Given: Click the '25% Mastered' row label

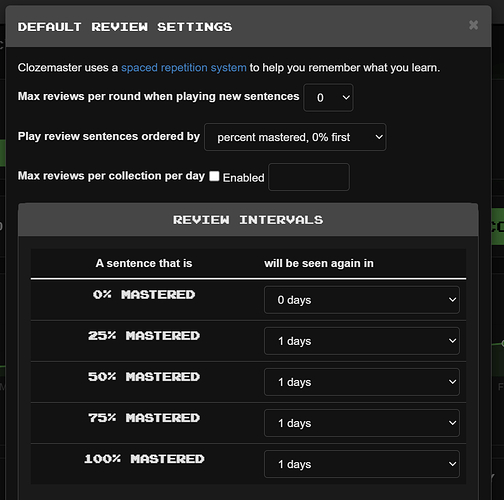Looking at the screenshot, I should (x=144, y=336).
